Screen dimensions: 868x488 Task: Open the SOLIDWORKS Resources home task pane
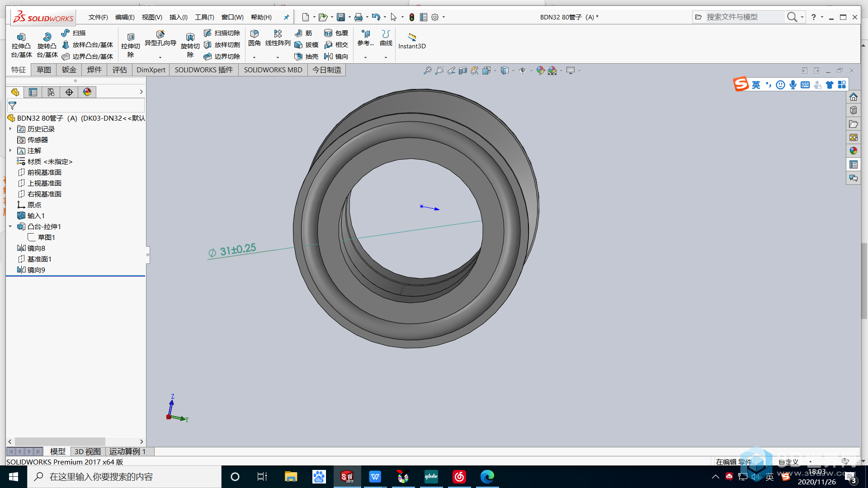click(853, 97)
